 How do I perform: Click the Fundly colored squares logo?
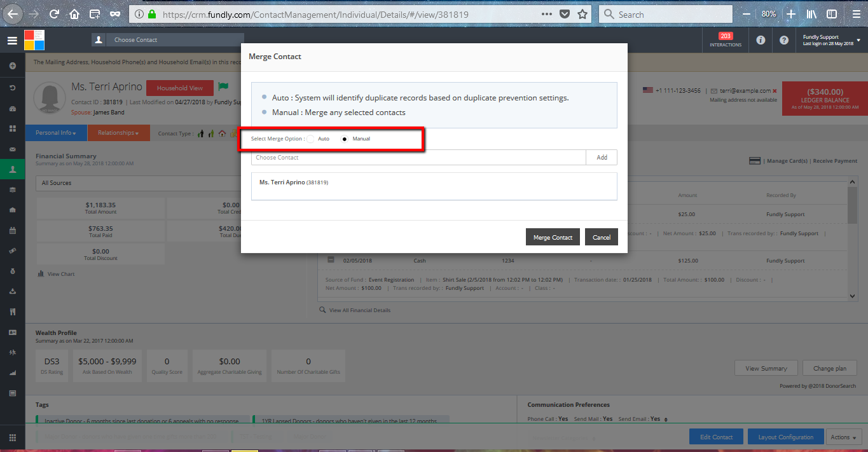point(34,40)
